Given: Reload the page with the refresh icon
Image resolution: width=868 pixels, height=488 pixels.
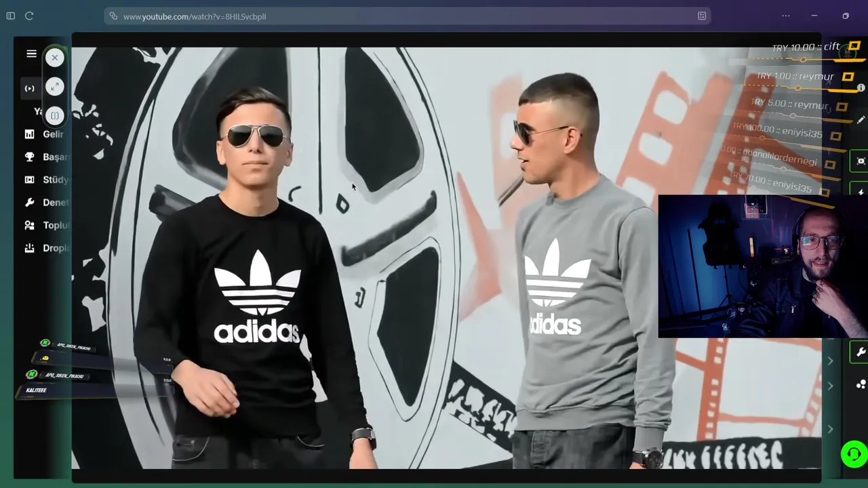Looking at the screenshot, I should coord(29,16).
